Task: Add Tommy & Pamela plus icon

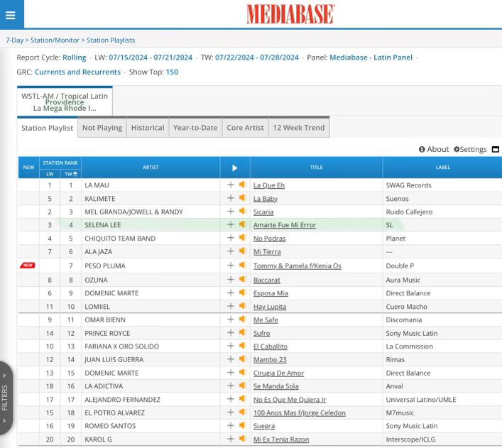Action: tap(231, 266)
